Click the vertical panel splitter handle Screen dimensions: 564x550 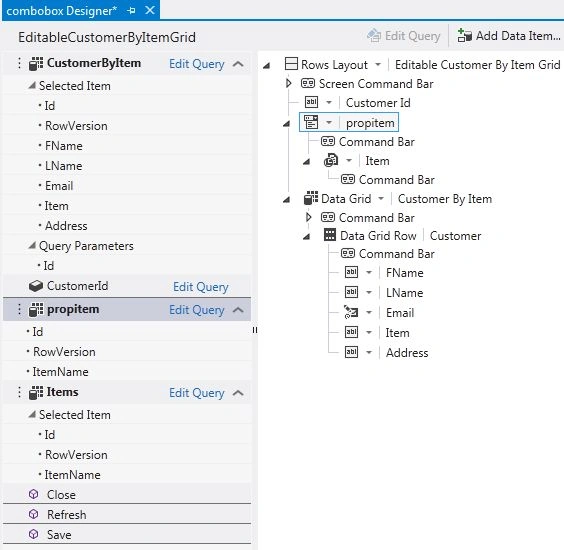point(255,330)
